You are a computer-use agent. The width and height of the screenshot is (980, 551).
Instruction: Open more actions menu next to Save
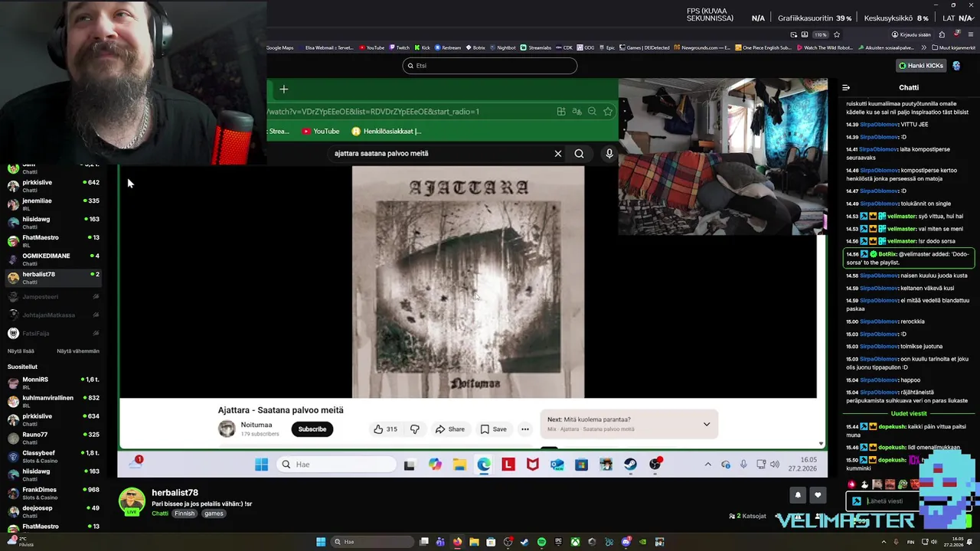[525, 429]
